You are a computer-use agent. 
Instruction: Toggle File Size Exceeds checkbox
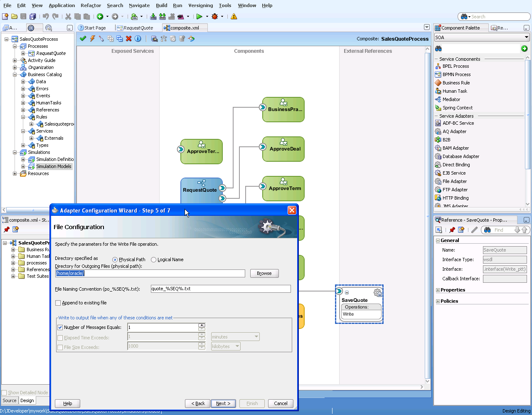[x=60, y=348]
